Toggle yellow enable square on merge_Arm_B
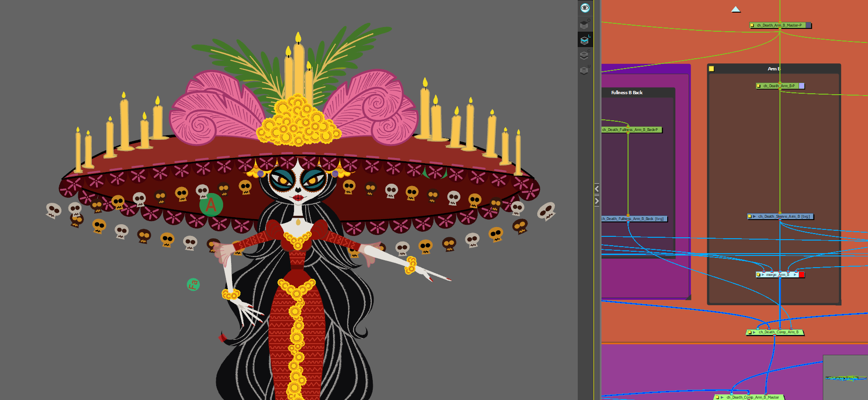Screen dimensions: 868x400 coord(759,275)
